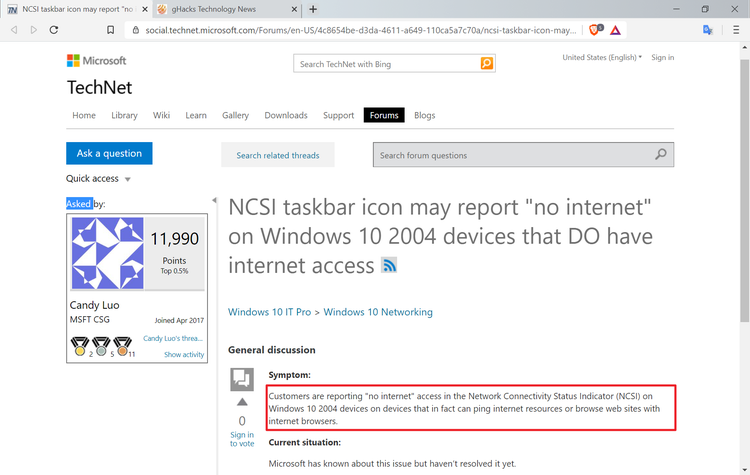Click the orange Bing search button
The image size is (750, 475).
[x=486, y=63]
